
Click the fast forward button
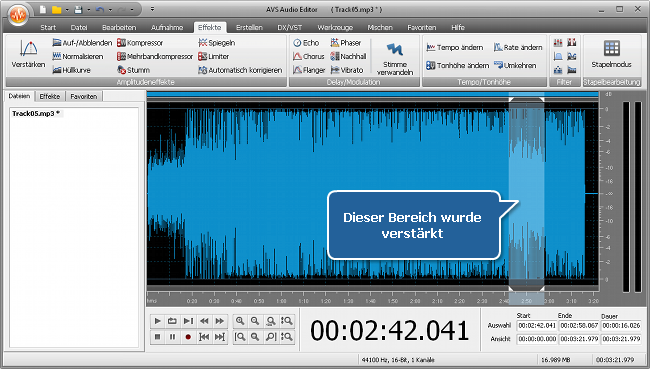coord(220,321)
